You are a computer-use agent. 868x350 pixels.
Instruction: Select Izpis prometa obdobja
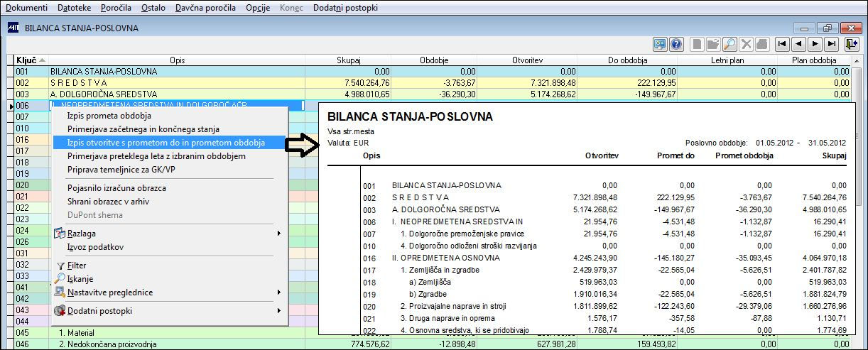(109, 116)
